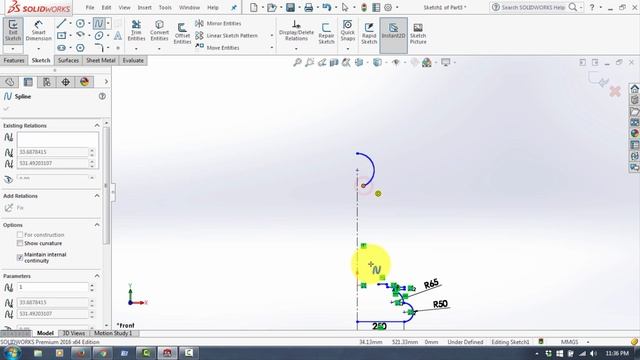Click the taskbar clock
The image size is (640, 360).
point(617,353)
